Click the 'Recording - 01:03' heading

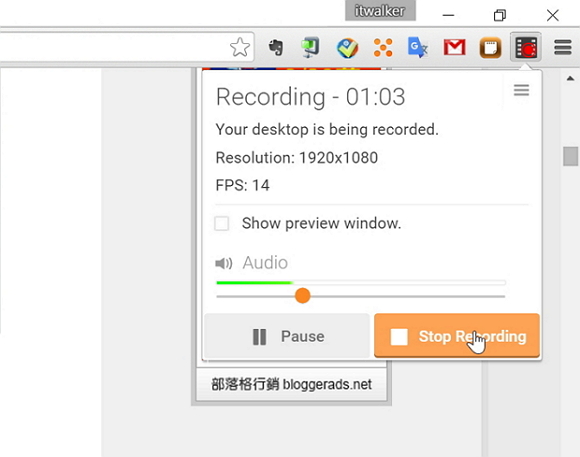point(310,97)
